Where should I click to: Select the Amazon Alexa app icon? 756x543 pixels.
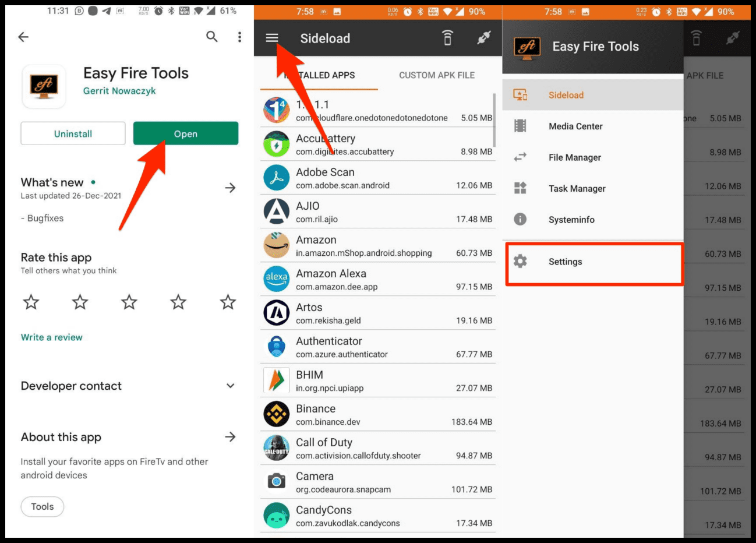[277, 280]
